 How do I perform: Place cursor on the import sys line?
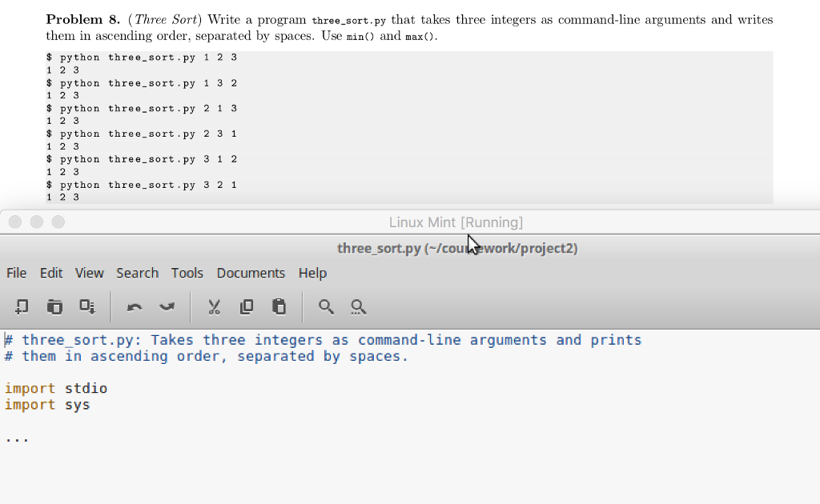(44, 404)
